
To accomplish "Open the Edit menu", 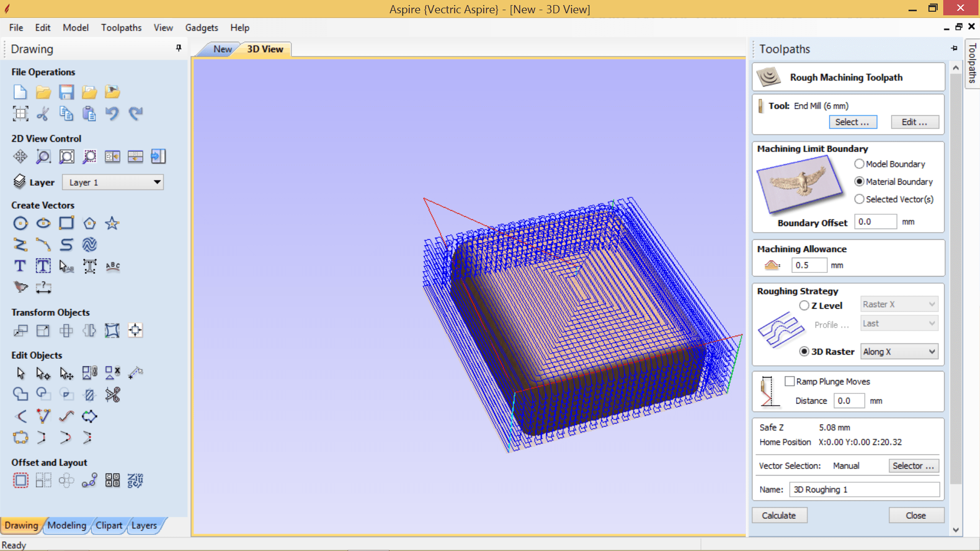I will tap(43, 28).
